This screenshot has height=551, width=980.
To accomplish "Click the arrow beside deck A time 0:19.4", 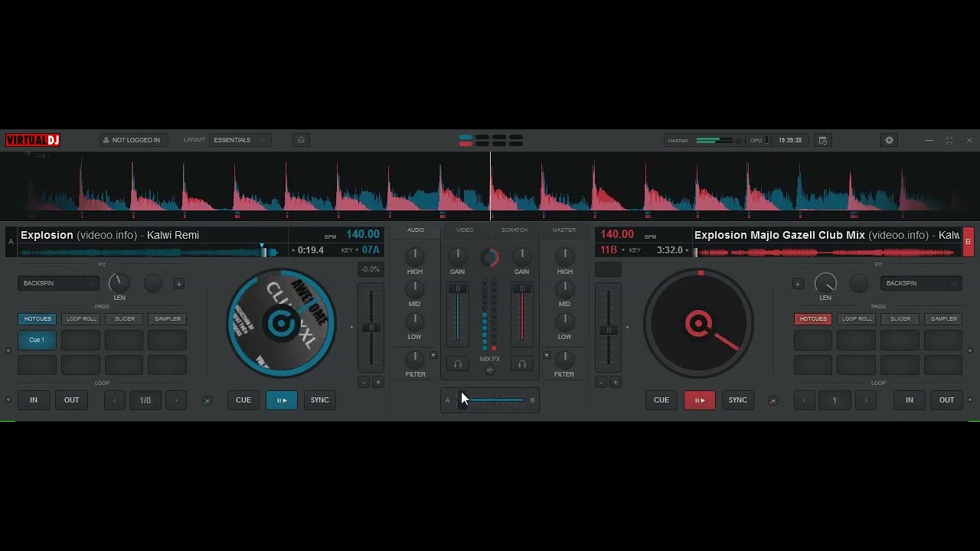I will 293,250.
